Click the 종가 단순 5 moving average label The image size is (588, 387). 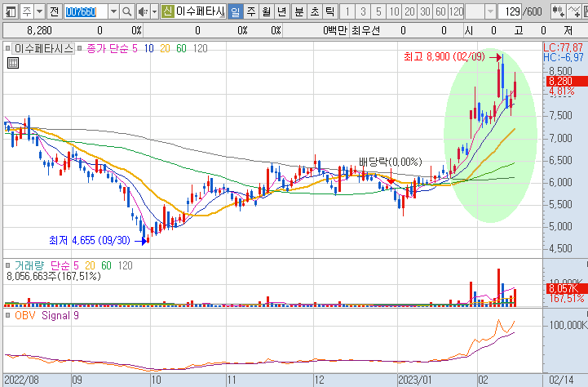[112, 48]
